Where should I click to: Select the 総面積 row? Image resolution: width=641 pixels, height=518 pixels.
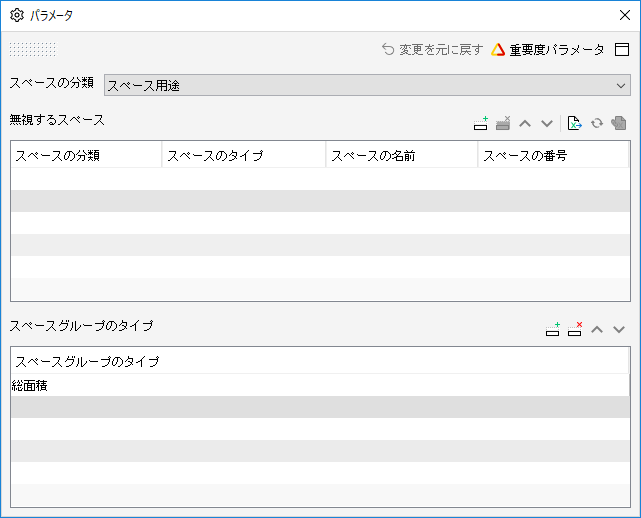[320, 385]
